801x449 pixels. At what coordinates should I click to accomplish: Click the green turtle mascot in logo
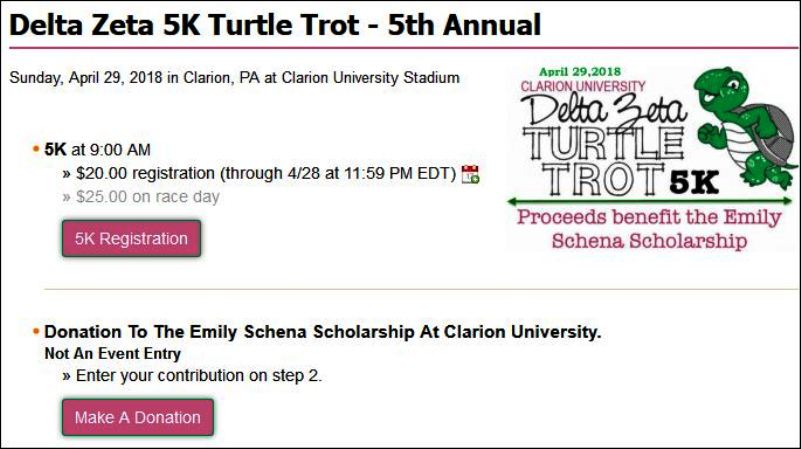click(745, 128)
